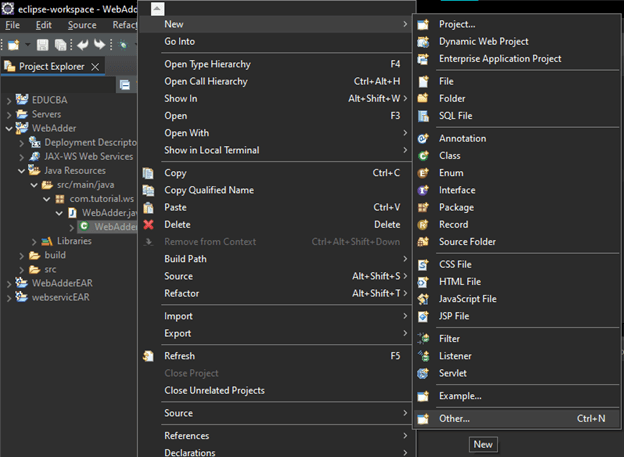Click the new Folder icon in submenu
The image size is (624, 457).
coord(423,98)
